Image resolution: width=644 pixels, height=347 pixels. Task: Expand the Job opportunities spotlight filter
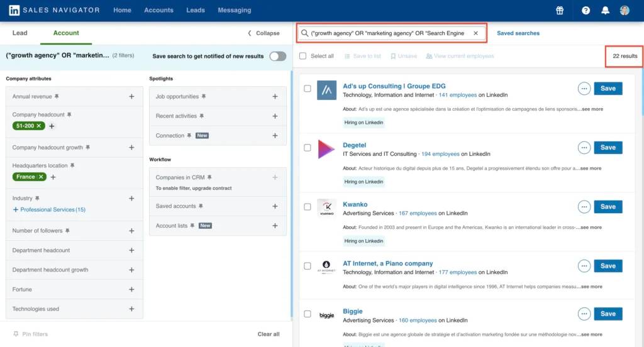pos(275,97)
